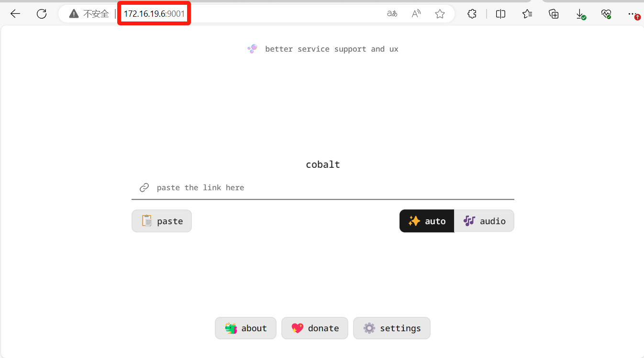This screenshot has height=358, width=644.
Task: Open the browser Extensions puzzle icon
Action: point(472,14)
